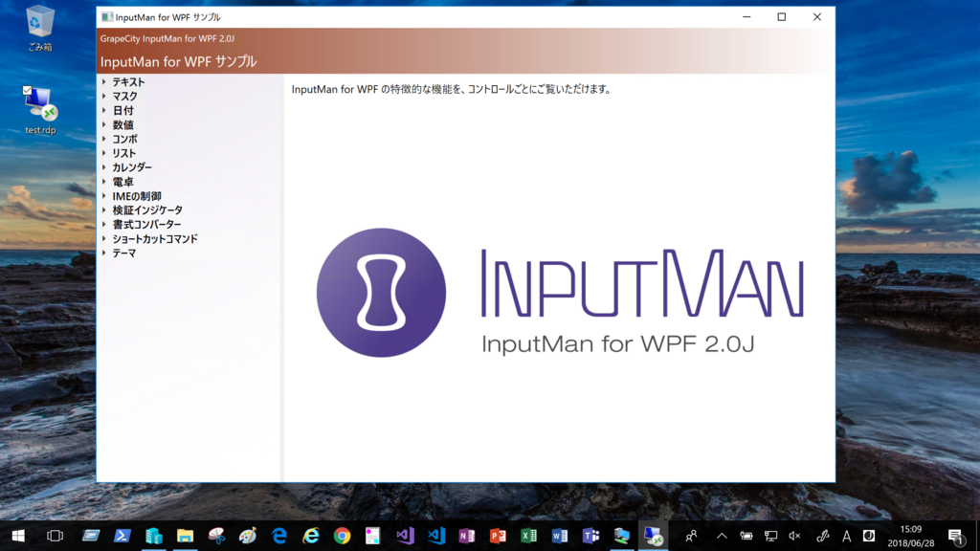This screenshot has height=551, width=980.
Task: Click the InputMan app icon in title bar
Action: [107, 17]
